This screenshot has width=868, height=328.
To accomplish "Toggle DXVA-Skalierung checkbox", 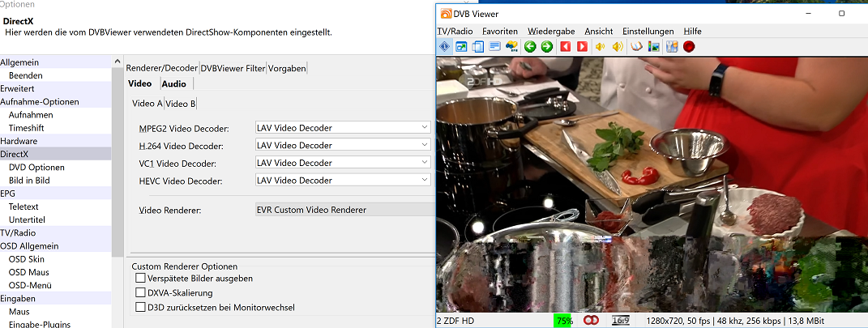I will [140, 292].
